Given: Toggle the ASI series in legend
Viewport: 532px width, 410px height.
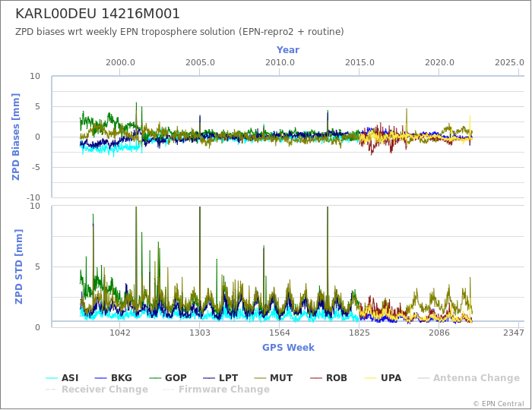Looking at the screenshot, I should (x=62, y=378).
